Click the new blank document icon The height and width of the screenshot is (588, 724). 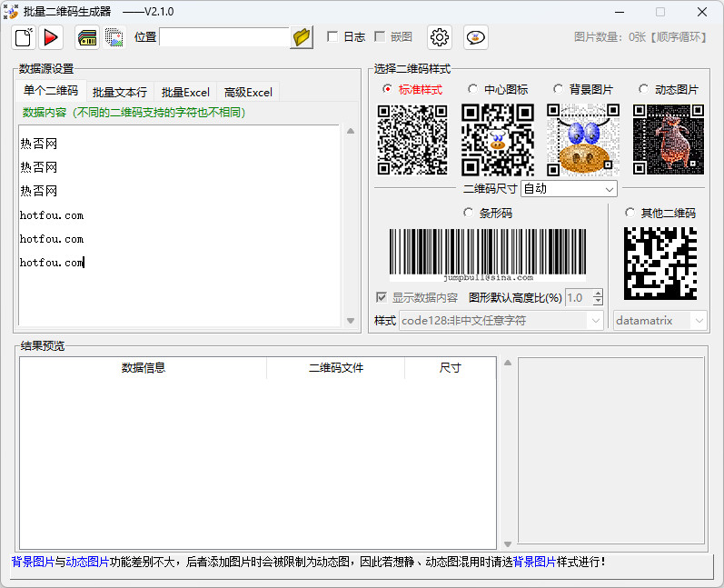pyautogui.click(x=23, y=37)
